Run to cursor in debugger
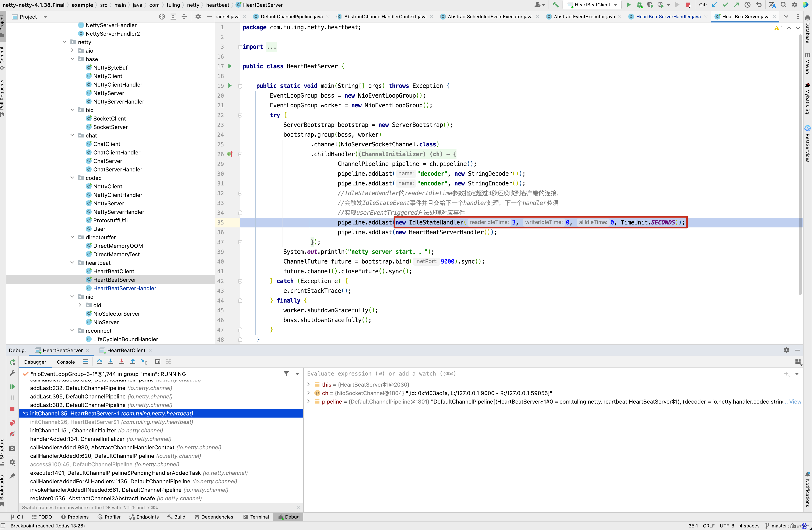Image resolution: width=812 pixels, height=530 pixels. [x=144, y=361]
